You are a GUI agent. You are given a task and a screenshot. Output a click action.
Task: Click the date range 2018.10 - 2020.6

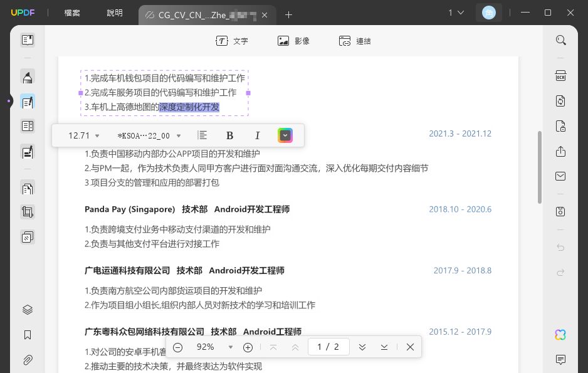(460, 209)
